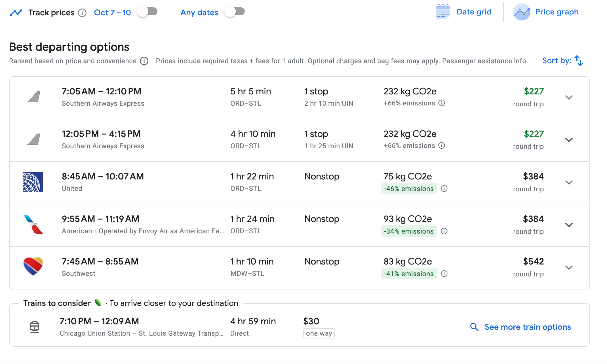Expand the American 9:55 AM flight
The image size is (607, 364).
click(x=569, y=225)
